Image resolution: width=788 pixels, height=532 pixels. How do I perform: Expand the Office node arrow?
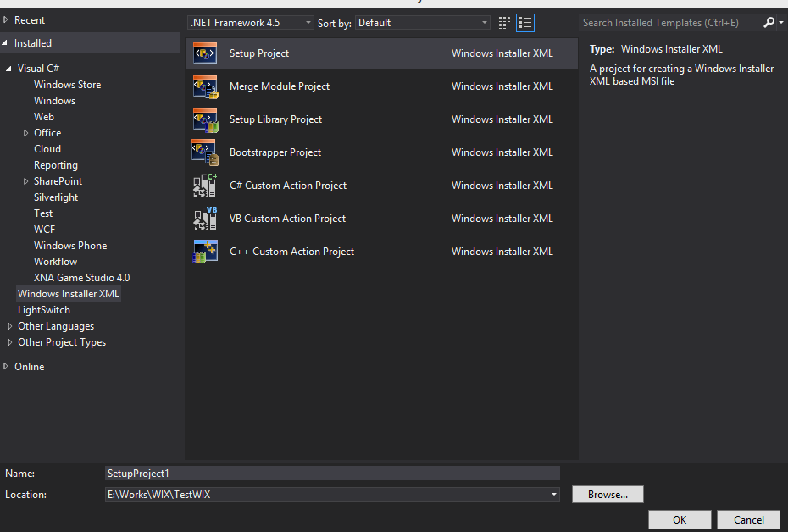[x=25, y=133]
